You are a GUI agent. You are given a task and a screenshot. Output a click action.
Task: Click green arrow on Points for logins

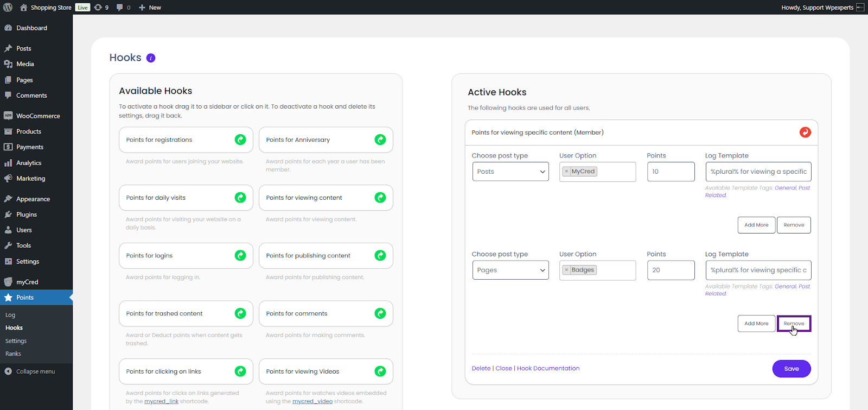[x=240, y=255]
